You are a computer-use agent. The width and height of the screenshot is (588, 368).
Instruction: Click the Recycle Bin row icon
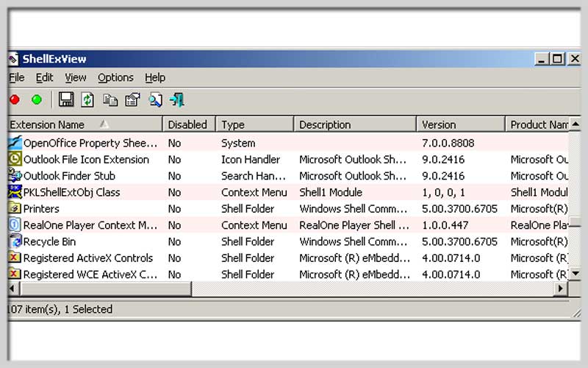(15, 241)
